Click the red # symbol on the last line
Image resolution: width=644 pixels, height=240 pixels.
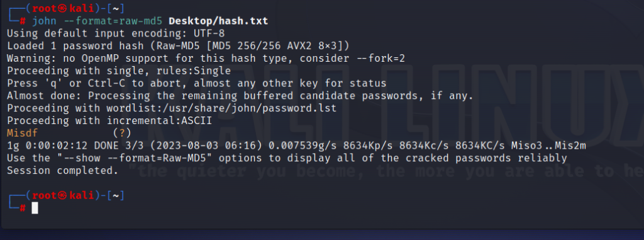pos(23,208)
